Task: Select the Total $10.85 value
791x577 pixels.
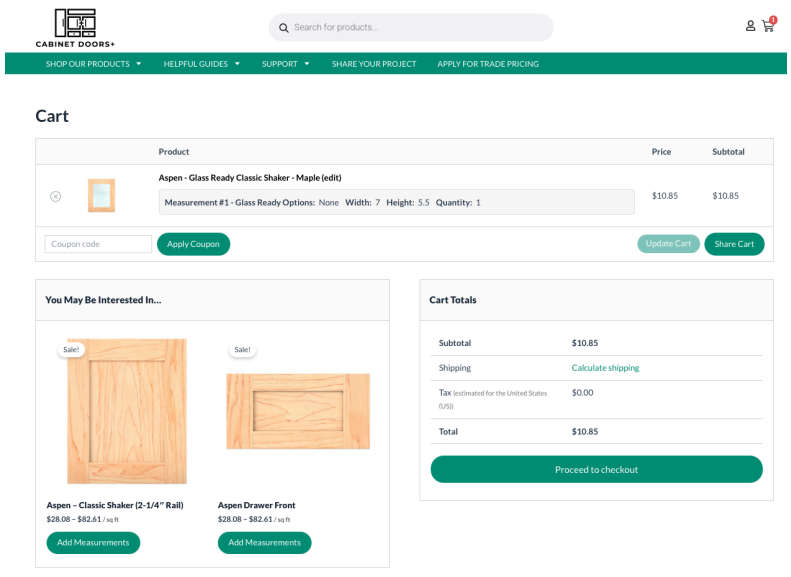Action: (x=585, y=432)
